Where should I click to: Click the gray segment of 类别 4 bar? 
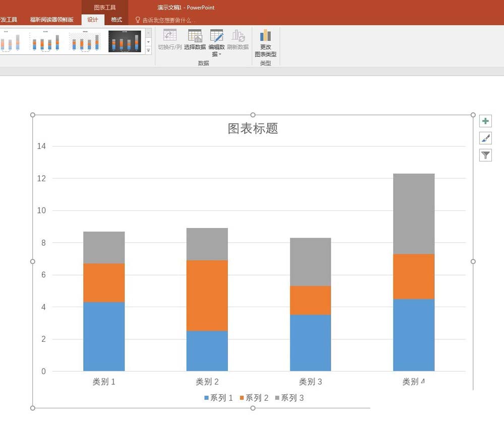click(414, 213)
